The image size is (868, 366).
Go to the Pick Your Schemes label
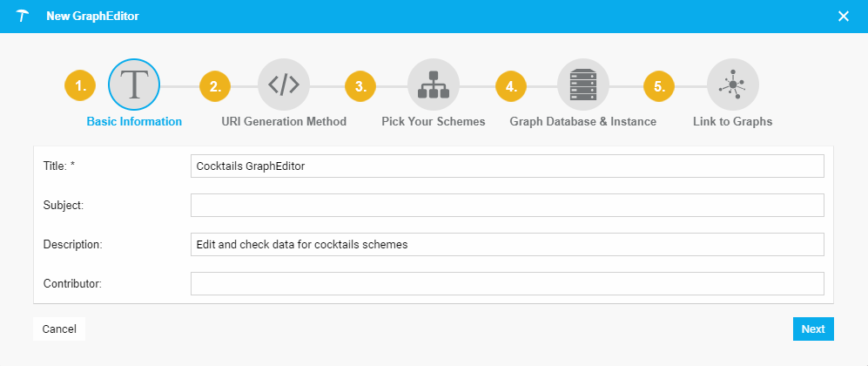pyautogui.click(x=433, y=121)
